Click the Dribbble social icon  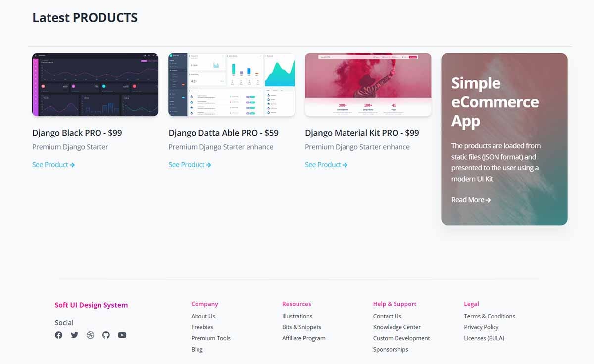pos(90,335)
